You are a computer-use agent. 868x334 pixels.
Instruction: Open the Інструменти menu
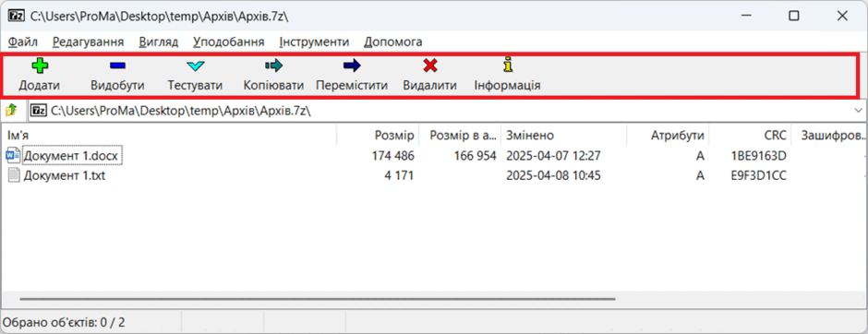click(x=314, y=42)
